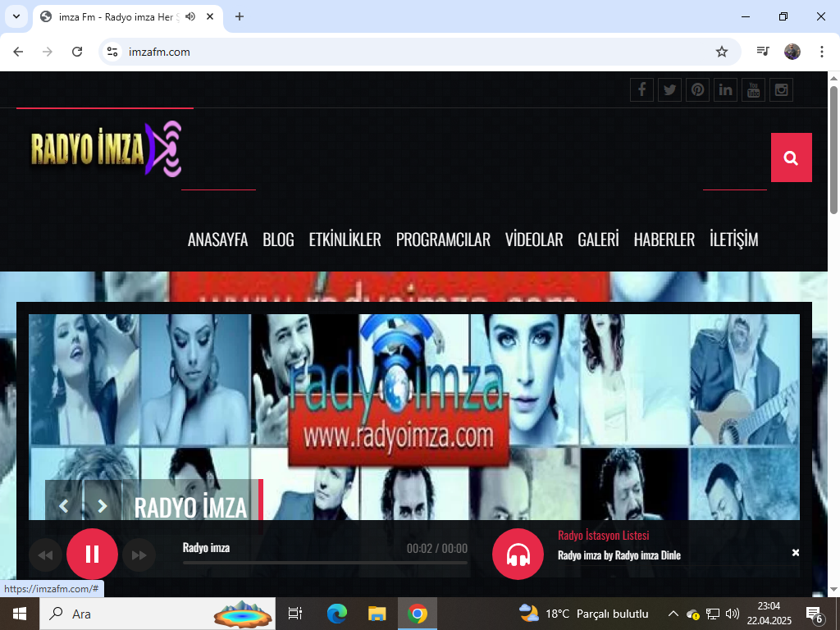This screenshot has height=630, width=840.
Task: Go to ANASAYFA menu item
Action: pyautogui.click(x=217, y=240)
